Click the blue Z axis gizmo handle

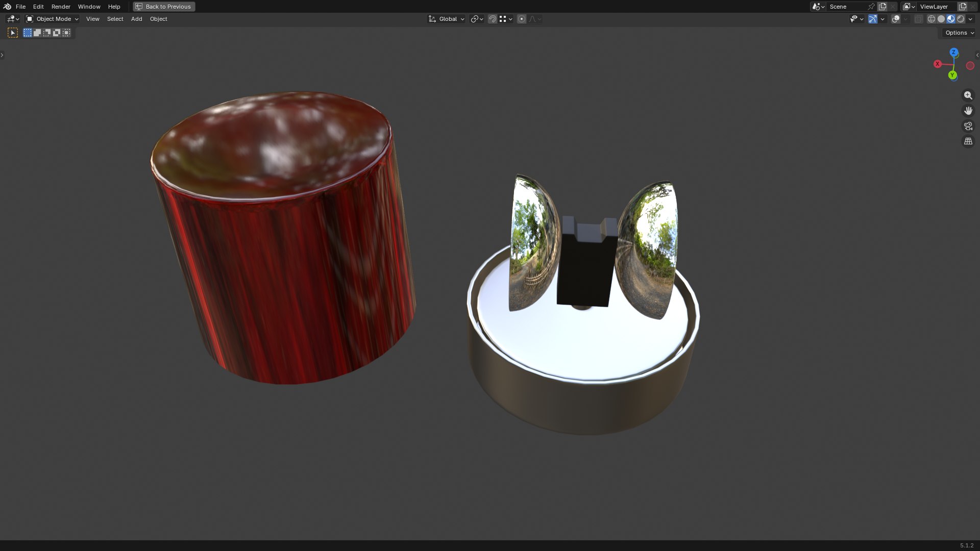pyautogui.click(x=953, y=53)
